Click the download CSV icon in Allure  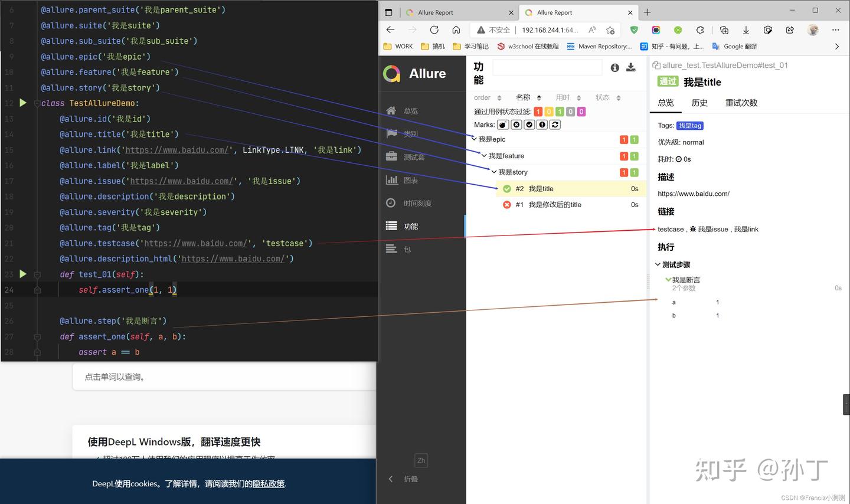631,68
